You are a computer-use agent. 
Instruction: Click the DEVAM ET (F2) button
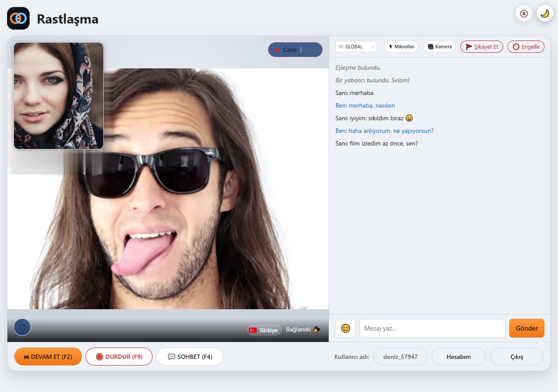coord(48,357)
